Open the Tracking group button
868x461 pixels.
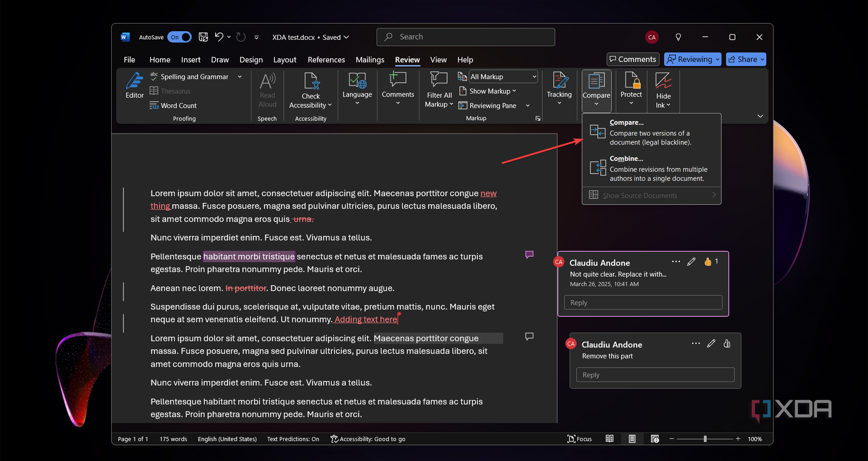[x=559, y=88]
